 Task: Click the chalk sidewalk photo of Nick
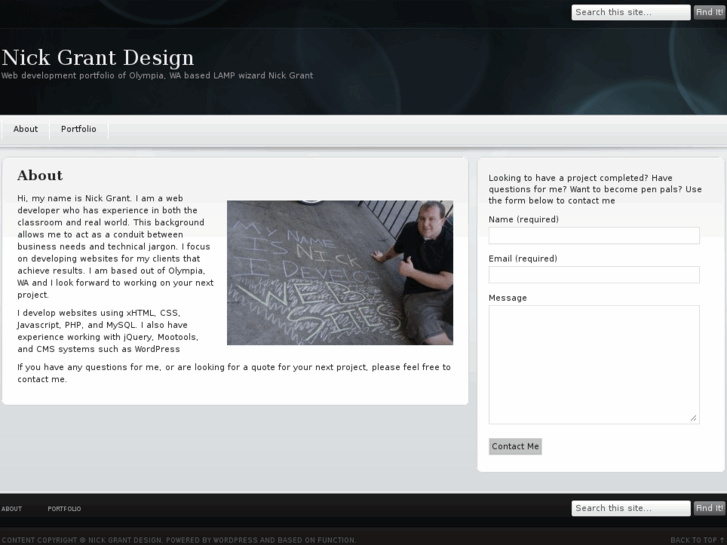pyautogui.click(x=340, y=272)
